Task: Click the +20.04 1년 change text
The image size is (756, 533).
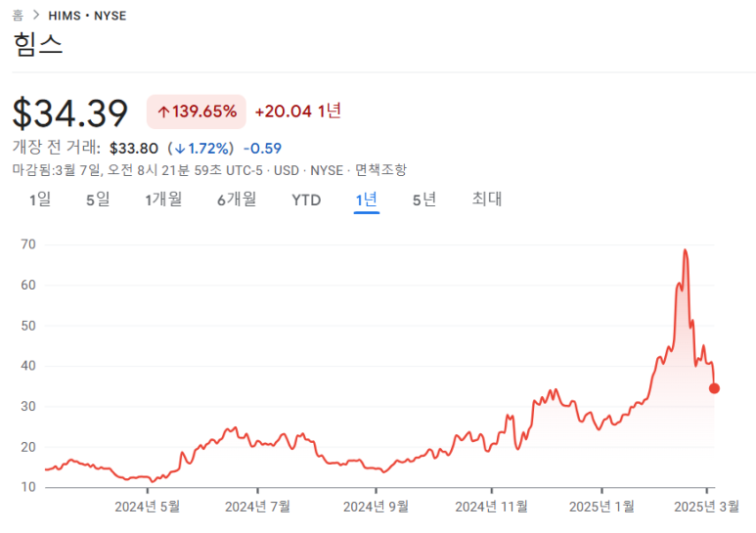Action: point(298,111)
